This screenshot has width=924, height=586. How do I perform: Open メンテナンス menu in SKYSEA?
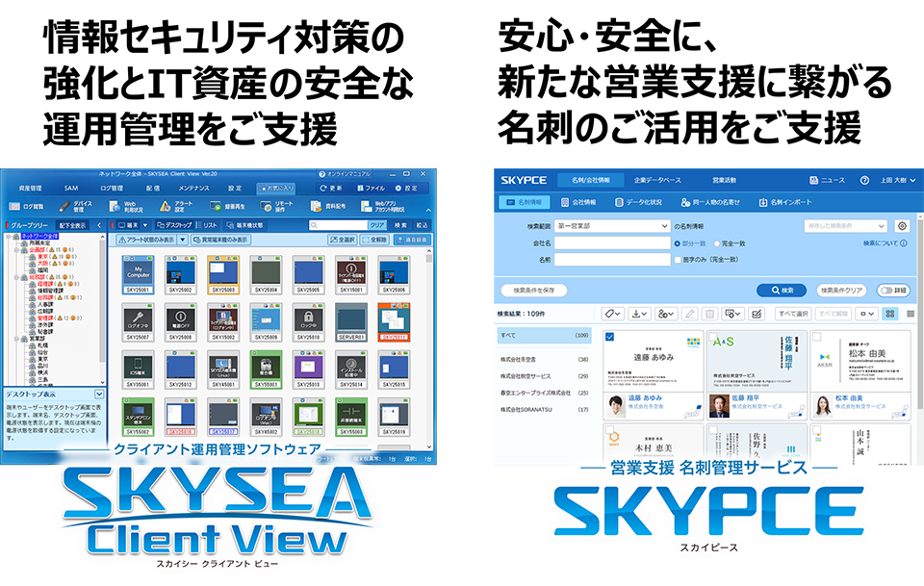[x=193, y=189]
